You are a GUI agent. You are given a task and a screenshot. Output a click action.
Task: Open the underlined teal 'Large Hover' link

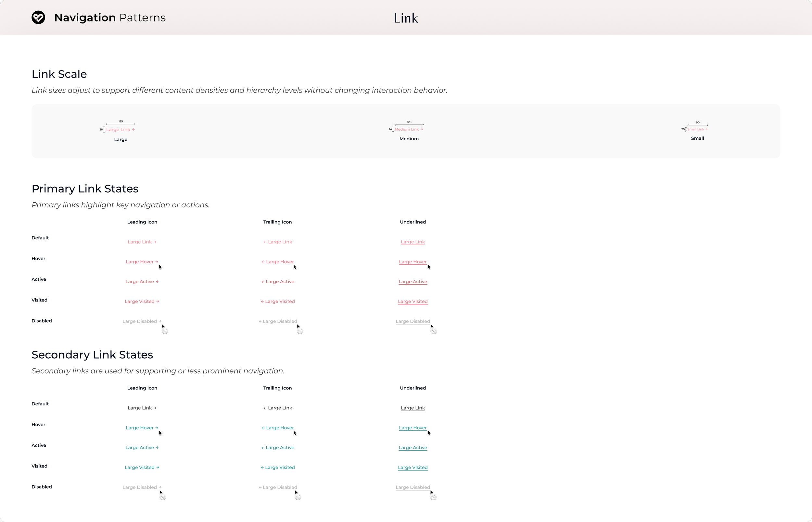pos(412,428)
